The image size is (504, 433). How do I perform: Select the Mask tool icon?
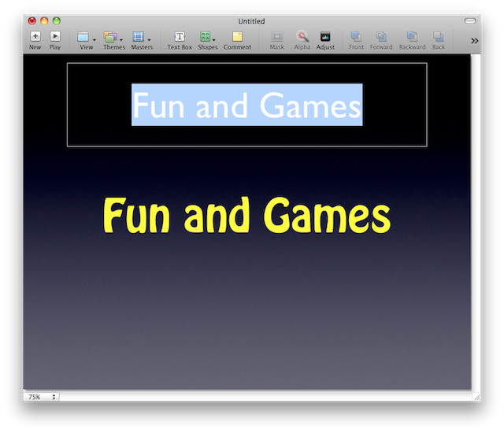point(276,36)
